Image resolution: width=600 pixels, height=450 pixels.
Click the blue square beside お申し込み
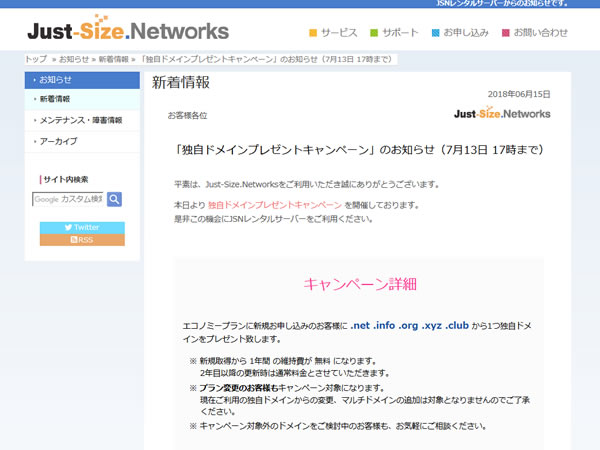[x=435, y=33]
